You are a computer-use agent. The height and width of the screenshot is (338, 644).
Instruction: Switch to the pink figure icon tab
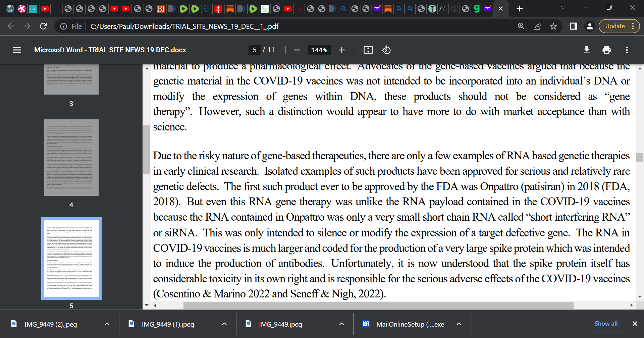pos(22,9)
